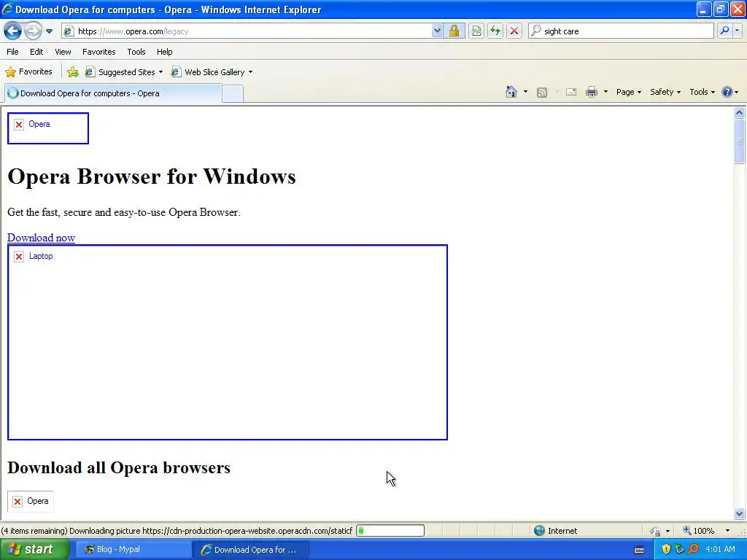Viewport: 747px width, 560px height.
Task: Click the vertical scrollbar thumb
Action: [x=740, y=141]
